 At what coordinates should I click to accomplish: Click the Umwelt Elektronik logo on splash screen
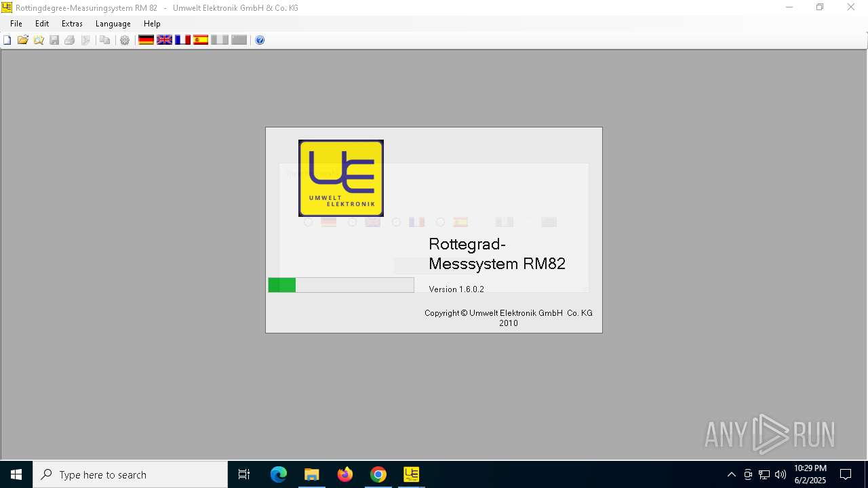tap(341, 178)
